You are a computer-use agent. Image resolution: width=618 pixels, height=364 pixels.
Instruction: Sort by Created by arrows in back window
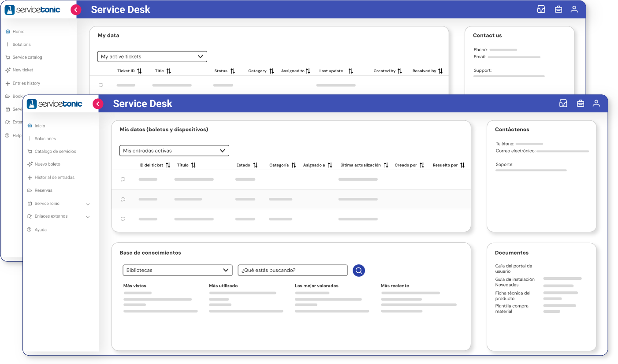coord(400,71)
